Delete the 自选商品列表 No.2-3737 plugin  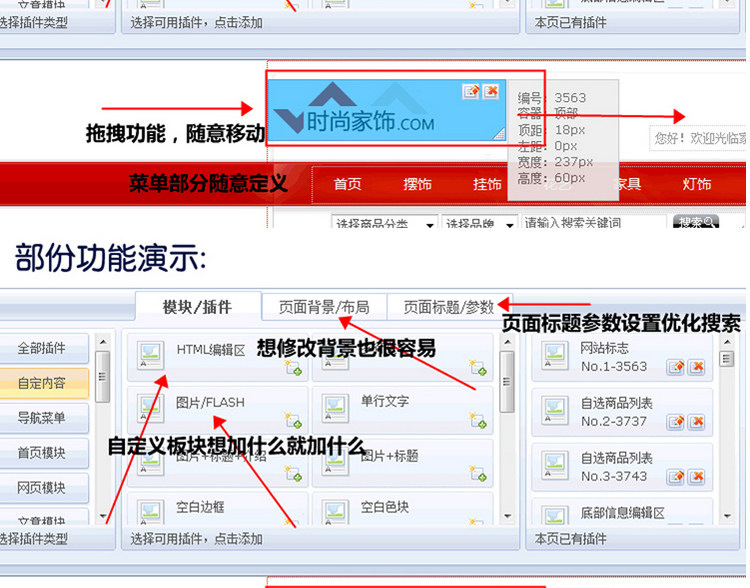pos(697,422)
